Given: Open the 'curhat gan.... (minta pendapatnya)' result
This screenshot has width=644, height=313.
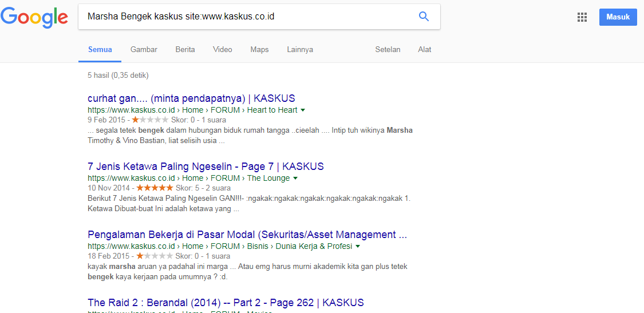Looking at the screenshot, I should tap(191, 98).
